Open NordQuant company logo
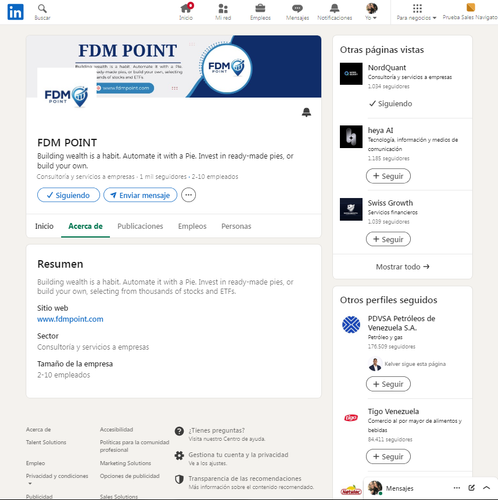Viewport: 498px width, 500px height. (351, 74)
